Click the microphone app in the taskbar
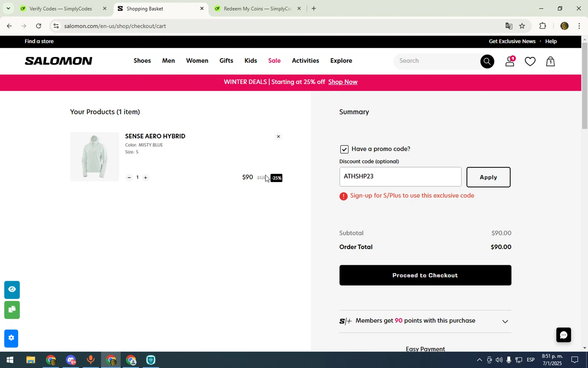The height and width of the screenshot is (368, 588). coord(91,360)
